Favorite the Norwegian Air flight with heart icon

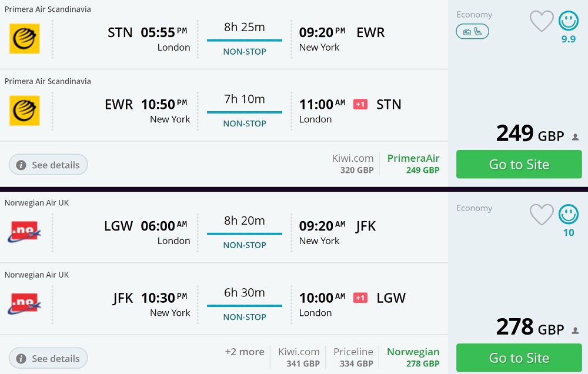pyautogui.click(x=542, y=215)
